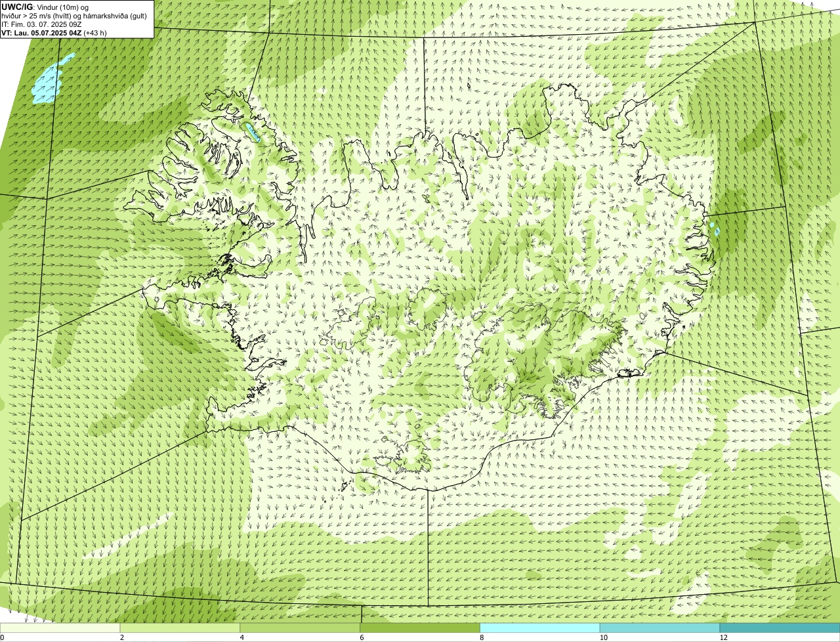The image size is (840, 642).
Task: Click the line 'hviður > 25 m/s (hvítt) og hámarkshviða (gult)'
Action: 74,15
